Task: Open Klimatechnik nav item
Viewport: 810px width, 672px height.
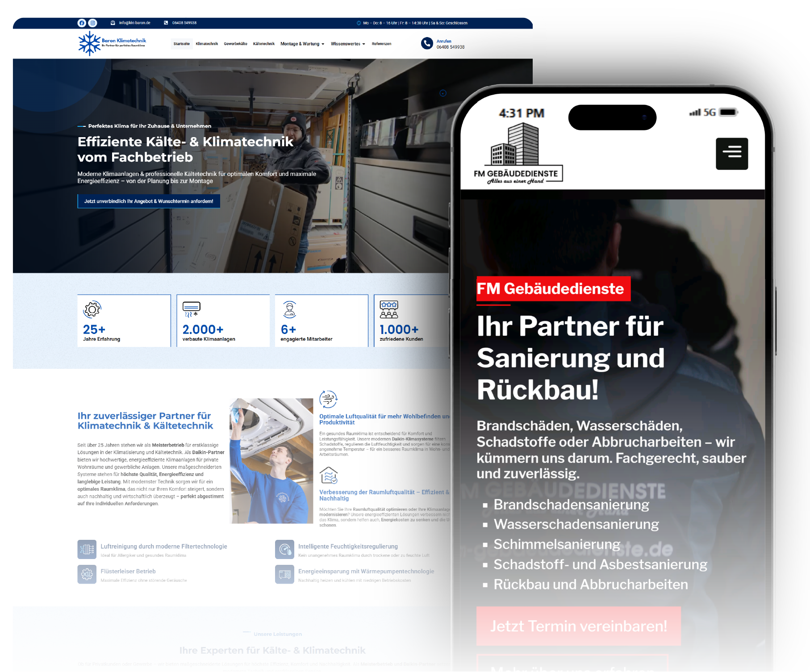Action: tap(207, 44)
